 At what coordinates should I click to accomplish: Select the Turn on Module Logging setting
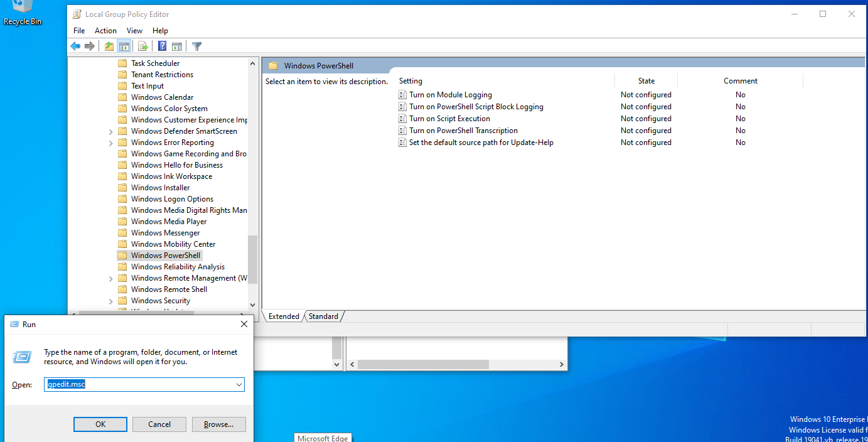click(452, 94)
